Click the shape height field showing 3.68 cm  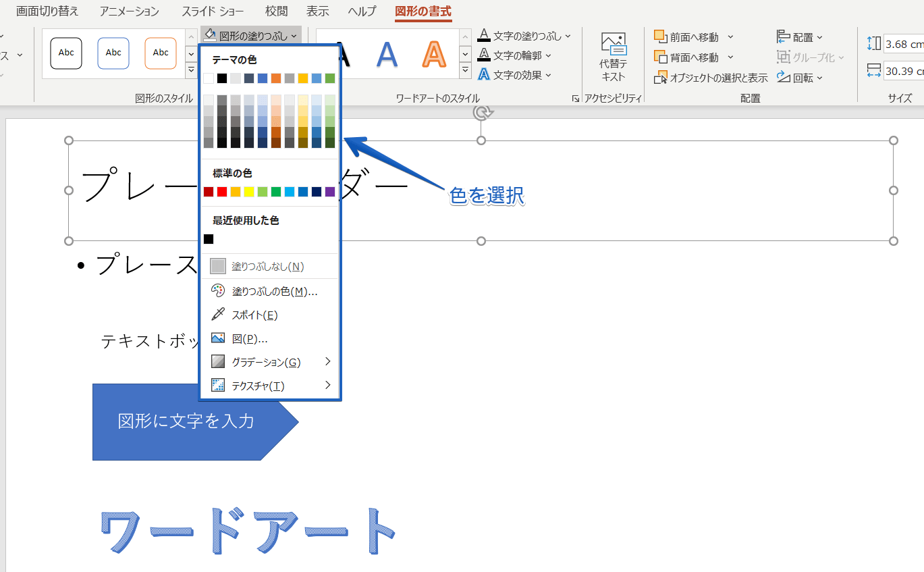click(x=904, y=44)
